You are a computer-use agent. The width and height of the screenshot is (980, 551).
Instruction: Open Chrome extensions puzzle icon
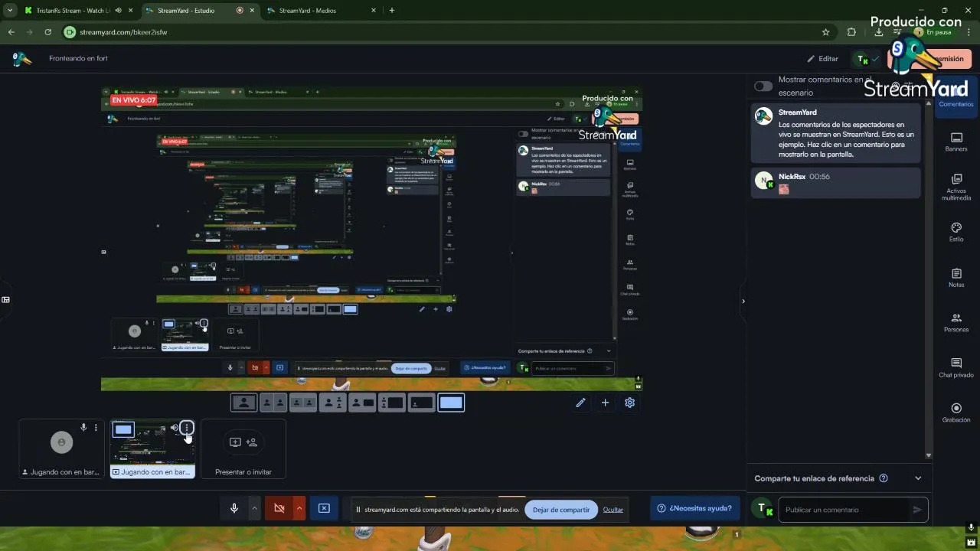tap(851, 32)
